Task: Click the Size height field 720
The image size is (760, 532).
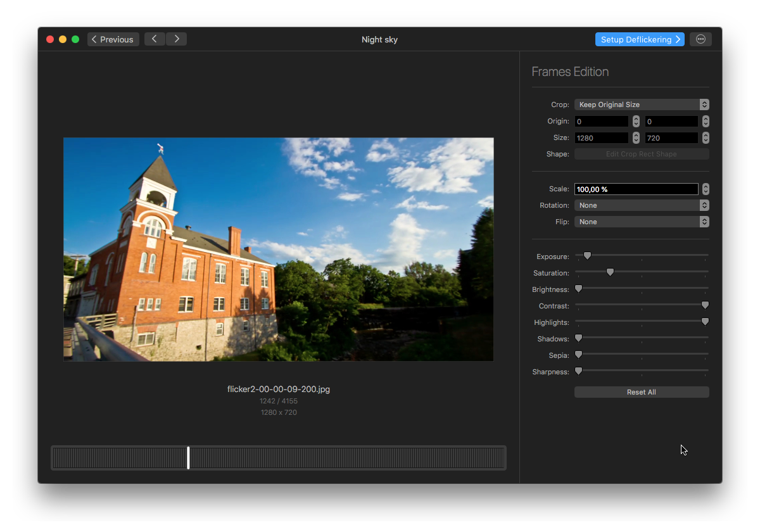Action: [x=671, y=137]
